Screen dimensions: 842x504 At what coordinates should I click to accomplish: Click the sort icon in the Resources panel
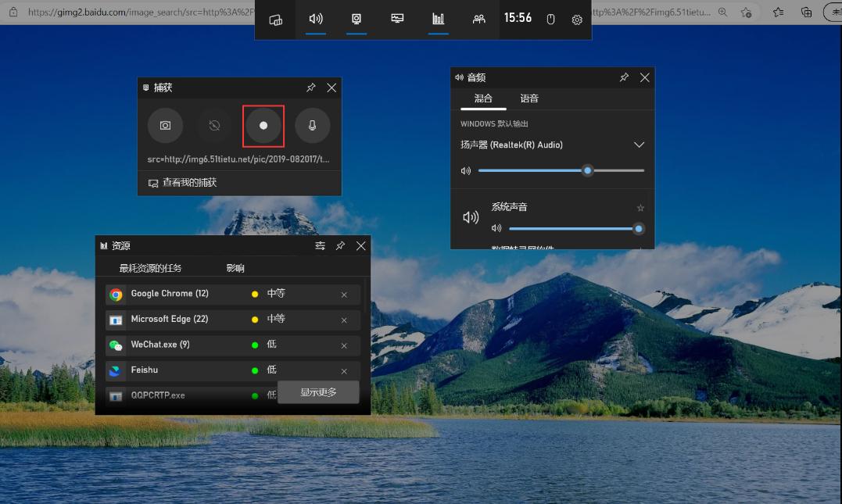(320, 245)
